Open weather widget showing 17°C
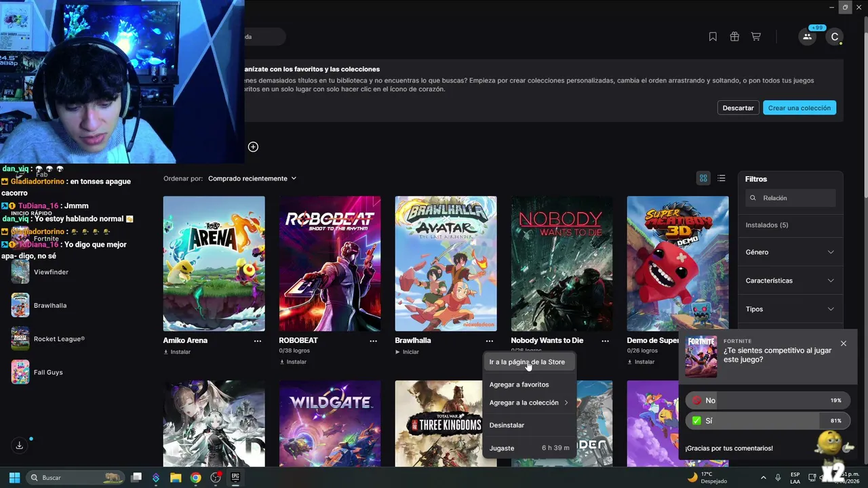The height and width of the screenshot is (488, 868). [707, 478]
